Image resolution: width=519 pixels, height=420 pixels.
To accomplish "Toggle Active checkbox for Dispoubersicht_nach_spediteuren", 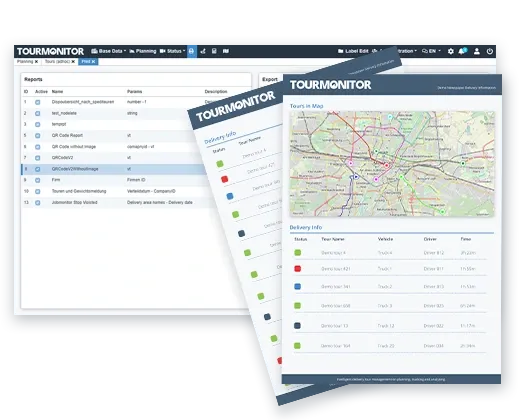I will pos(38,102).
